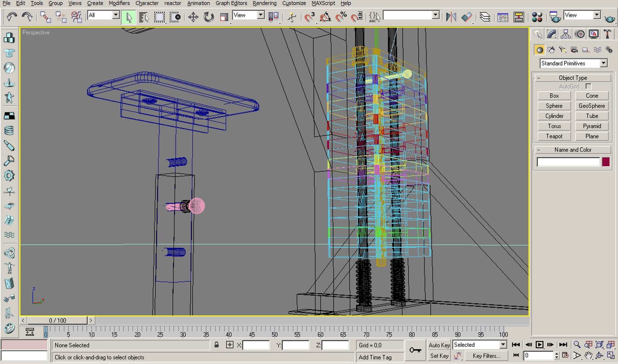Open the Time Configuration icon

click(x=565, y=356)
